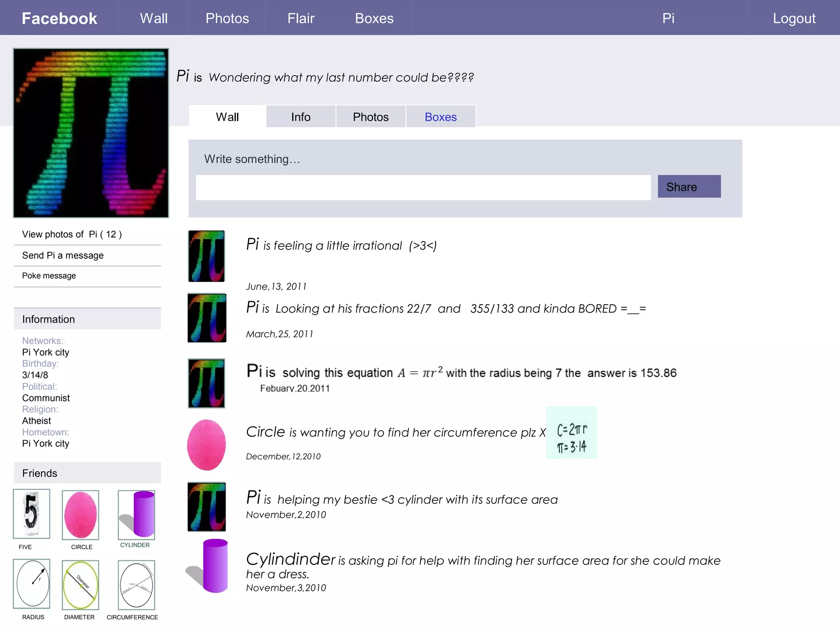Click the large rainbow Pi profile picture
The image size is (840, 630).
click(91, 133)
